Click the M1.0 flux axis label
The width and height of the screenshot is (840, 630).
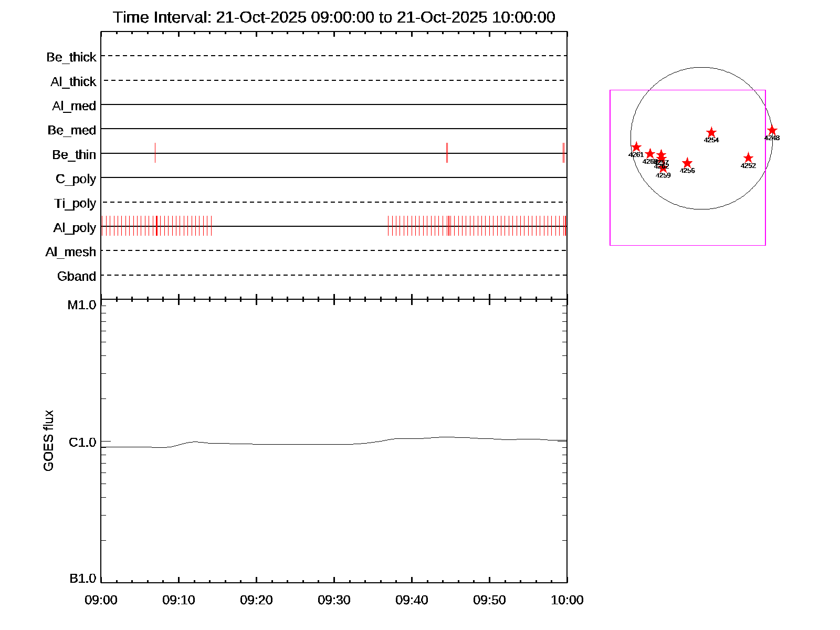tap(82, 305)
